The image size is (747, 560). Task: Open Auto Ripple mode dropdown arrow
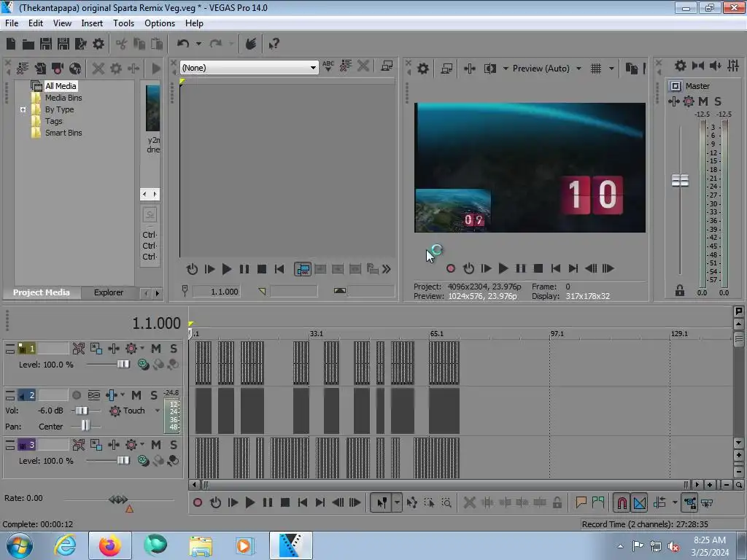click(675, 502)
